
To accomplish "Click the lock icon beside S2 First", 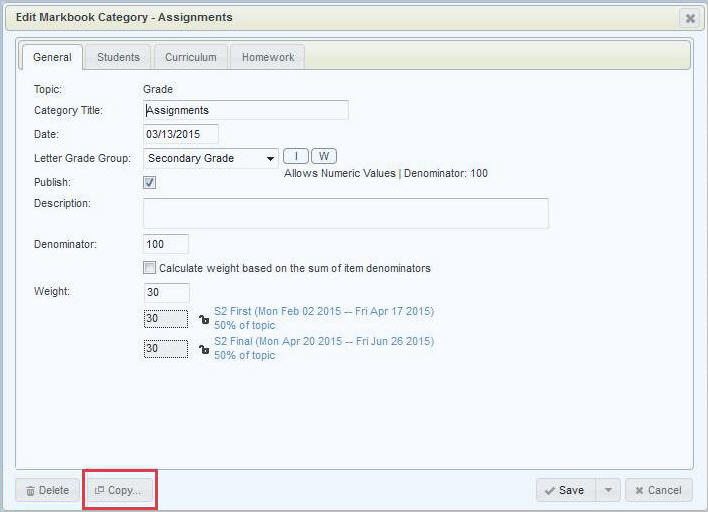I will pyautogui.click(x=204, y=319).
